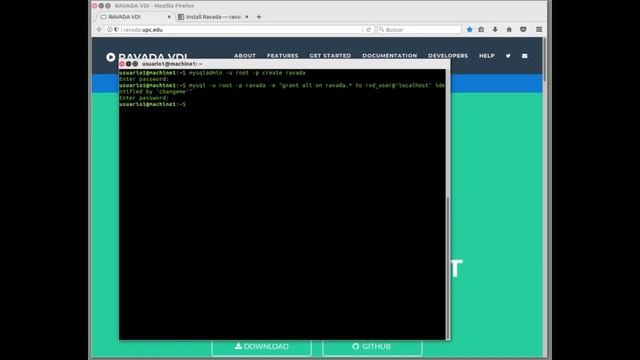Click the Ravada VDI logo play icon
Image resolution: width=640 pixels, height=360 pixels.
tap(111, 57)
